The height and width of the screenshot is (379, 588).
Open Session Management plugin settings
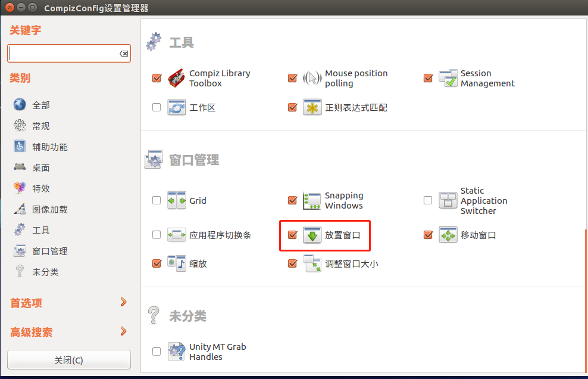pyautogui.click(x=484, y=78)
